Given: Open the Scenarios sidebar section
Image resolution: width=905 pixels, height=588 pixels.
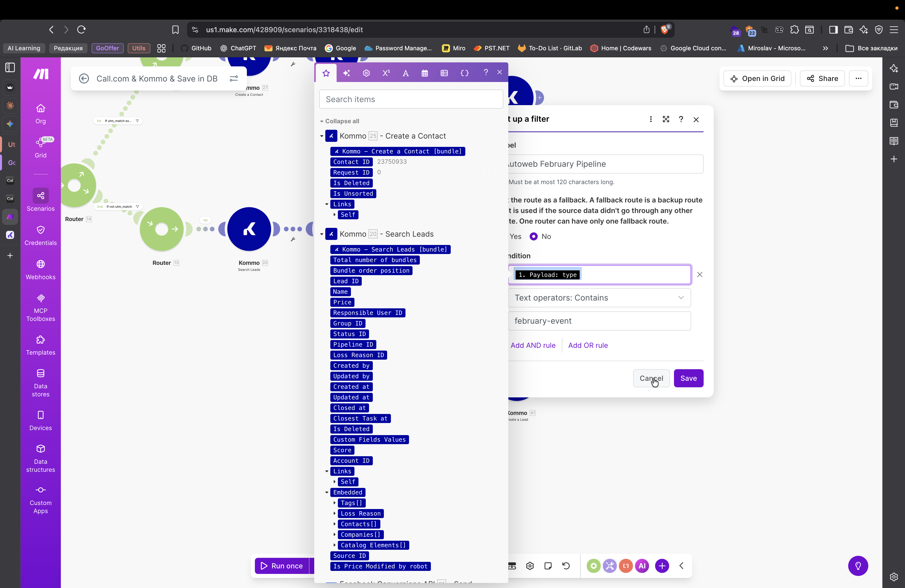Looking at the screenshot, I should tap(40, 200).
